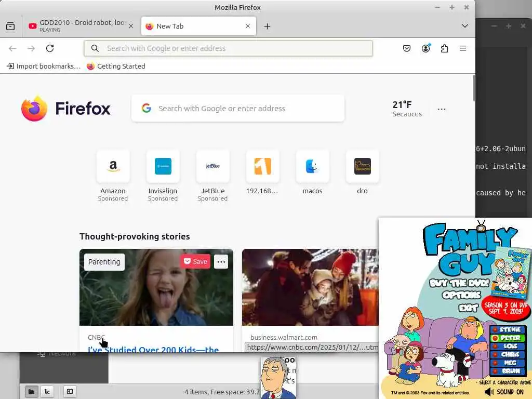532x399 pixels.
Task: Open the dro shortcut tile
Action: 362,172
